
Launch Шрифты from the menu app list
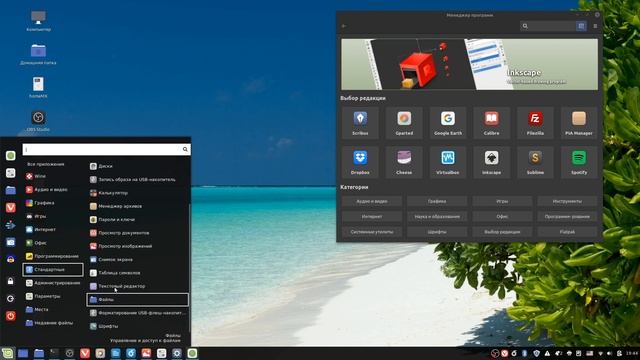click(x=138, y=326)
